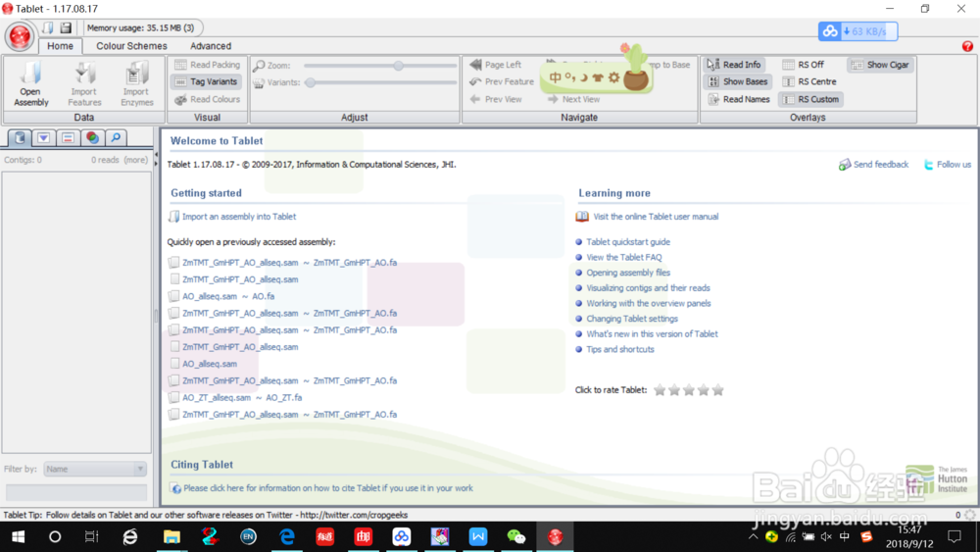This screenshot has width=980, height=552.
Task: Visit the online Tablet user manual
Action: tap(656, 217)
